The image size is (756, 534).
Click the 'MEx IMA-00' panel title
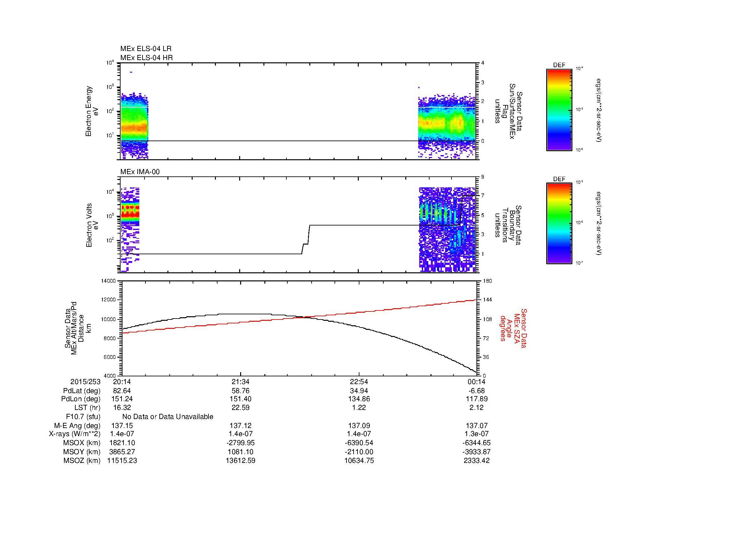[x=140, y=172]
